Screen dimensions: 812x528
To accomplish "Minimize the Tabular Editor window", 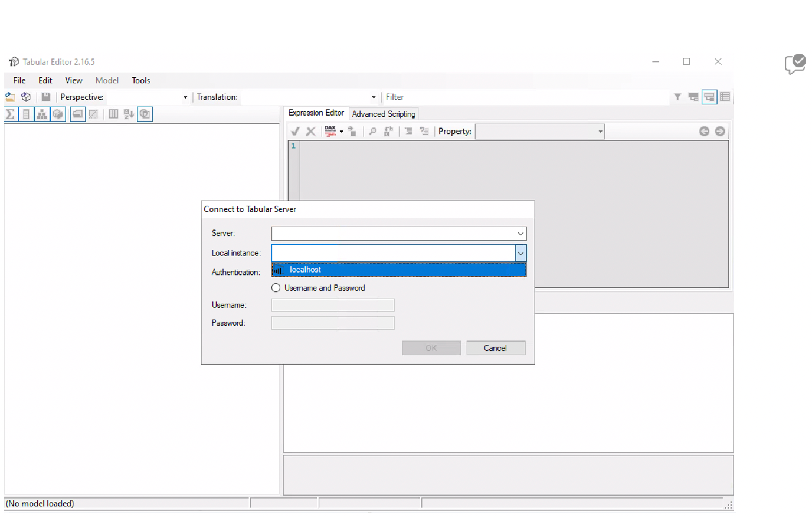I will tap(656, 61).
